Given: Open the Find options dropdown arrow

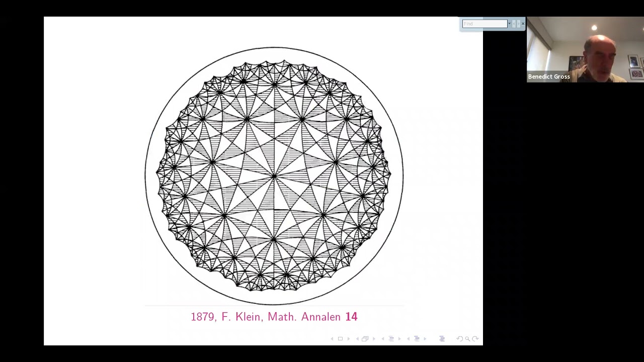Looking at the screenshot, I should click(x=510, y=24).
